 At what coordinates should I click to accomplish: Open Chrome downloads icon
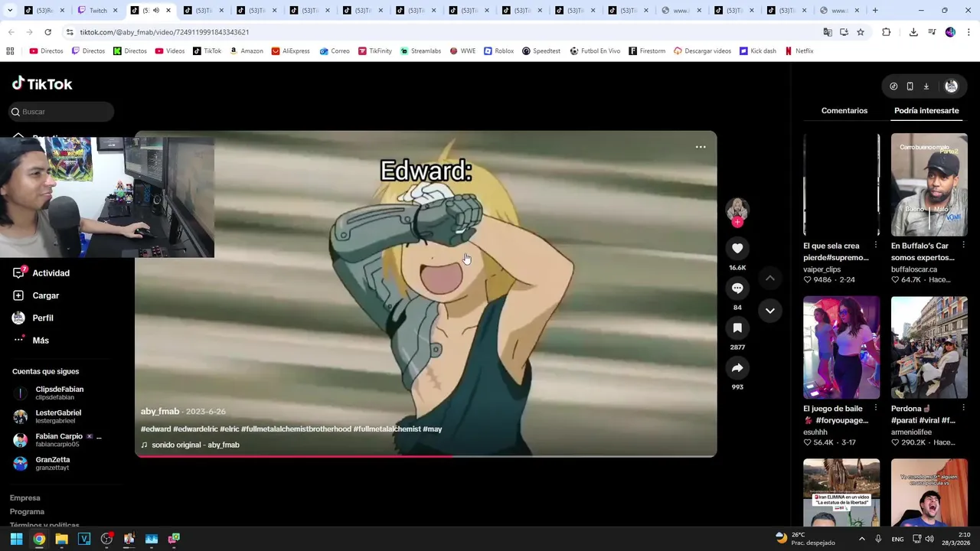tap(913, 32)
